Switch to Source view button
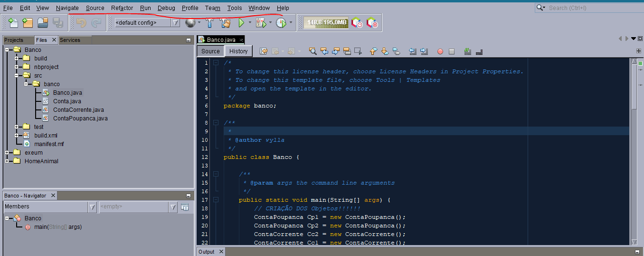 tap(210, 51)
